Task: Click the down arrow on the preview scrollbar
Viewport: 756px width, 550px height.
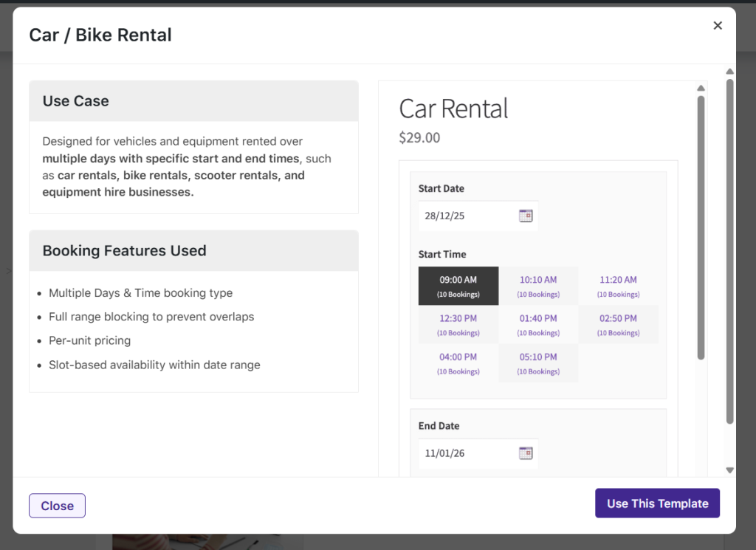Action: [729, 470]
